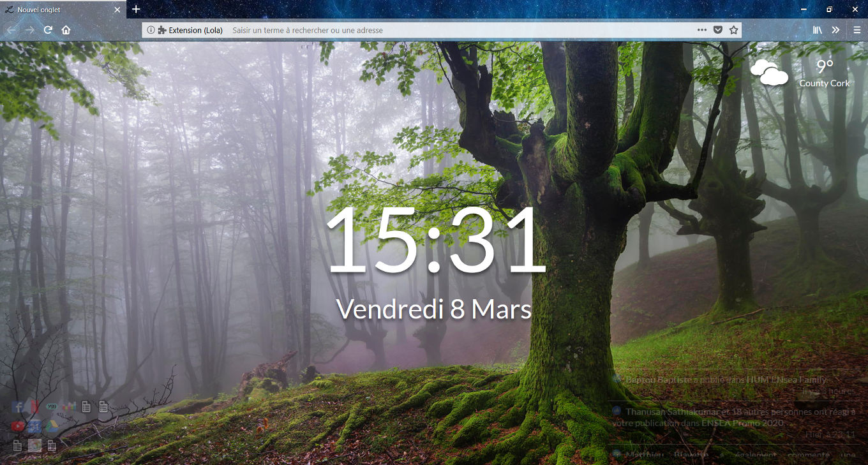Open the Firefox hamburger menu
Screen dimensions: 868x465
tap(857, 30)
